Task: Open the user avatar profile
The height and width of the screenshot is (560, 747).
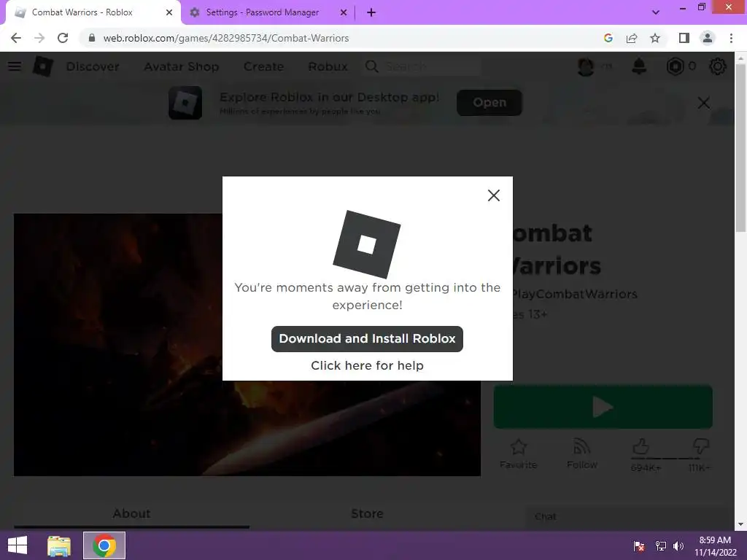Action: [586, 66]
